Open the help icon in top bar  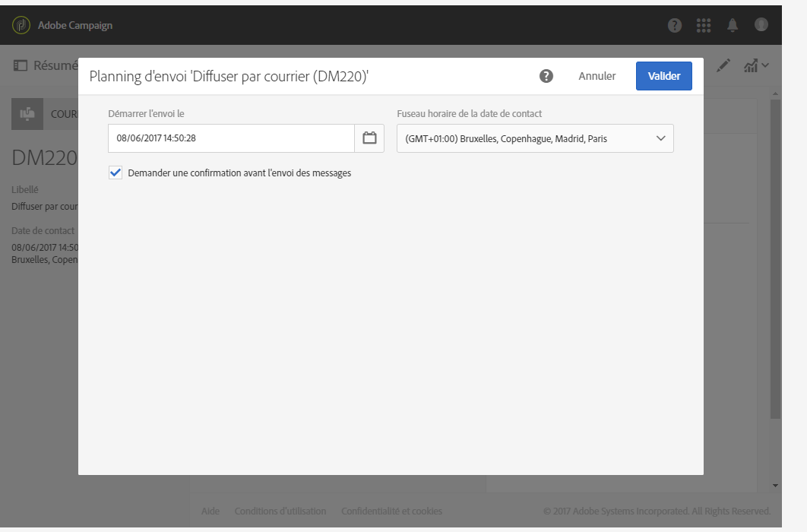pyautogui.click(x=674, y=25)
